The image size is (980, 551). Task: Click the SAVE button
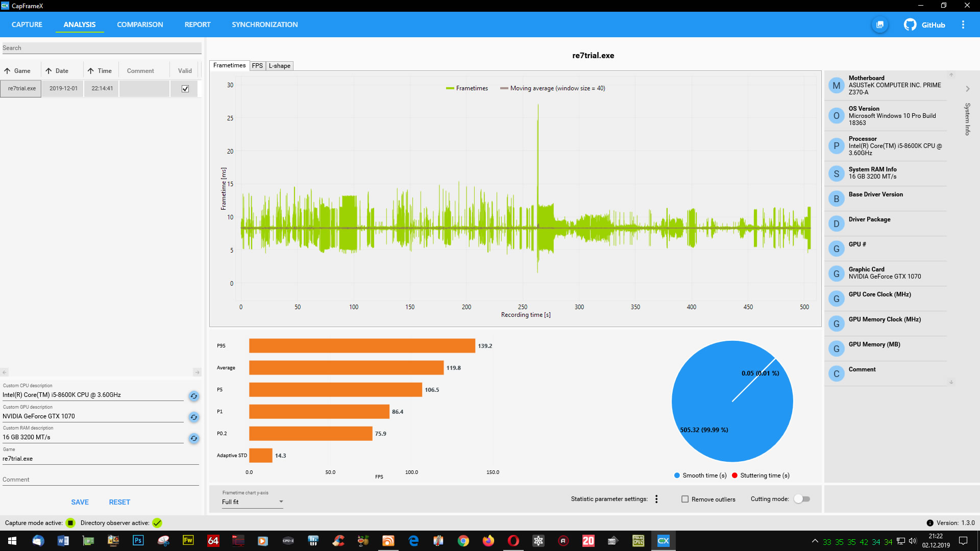point(80,502)
